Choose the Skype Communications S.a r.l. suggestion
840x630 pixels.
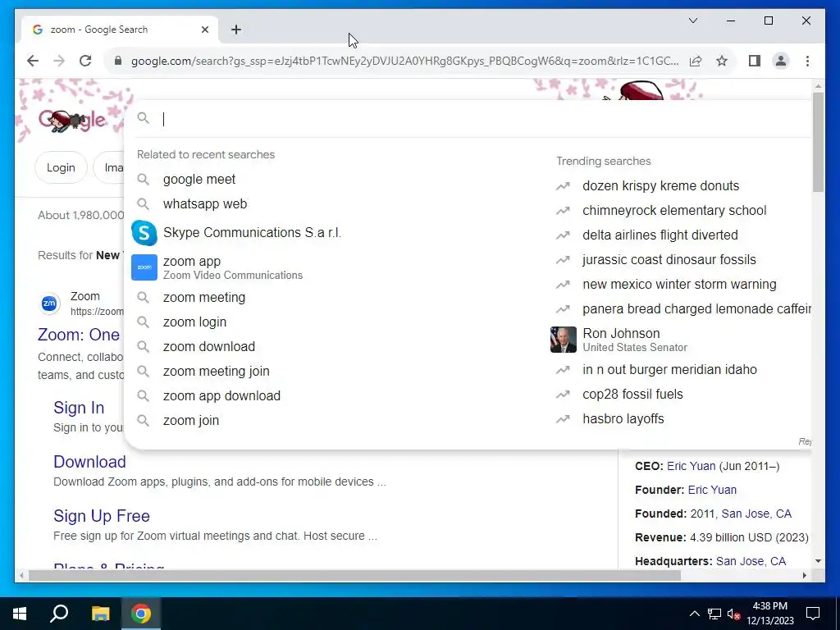click(252, 232)
